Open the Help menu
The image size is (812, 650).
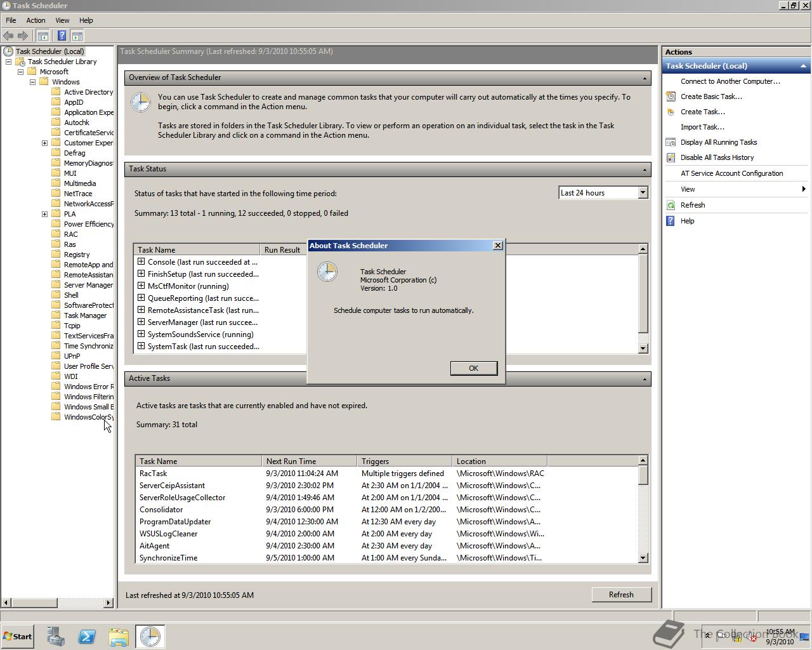coord(86,20)
